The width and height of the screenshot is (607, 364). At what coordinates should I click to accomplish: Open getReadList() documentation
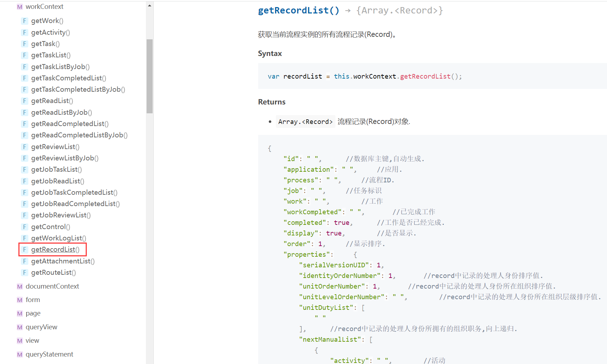(52, 101)
